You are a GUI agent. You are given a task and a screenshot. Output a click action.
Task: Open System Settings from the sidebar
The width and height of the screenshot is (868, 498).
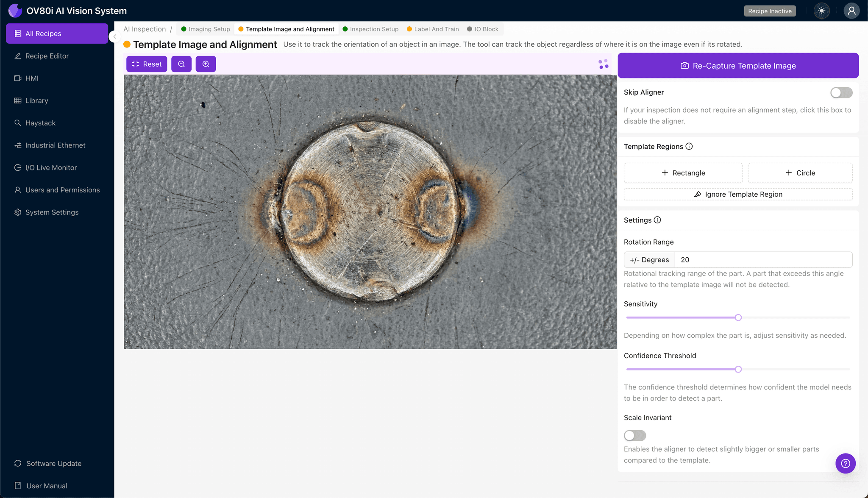(57, 212)
